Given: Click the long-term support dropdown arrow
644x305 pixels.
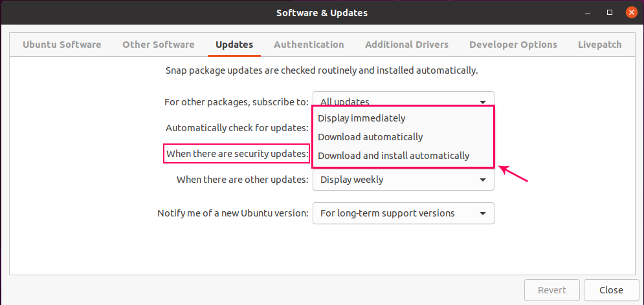Looking at the screenshot, I should click(483, 213).
